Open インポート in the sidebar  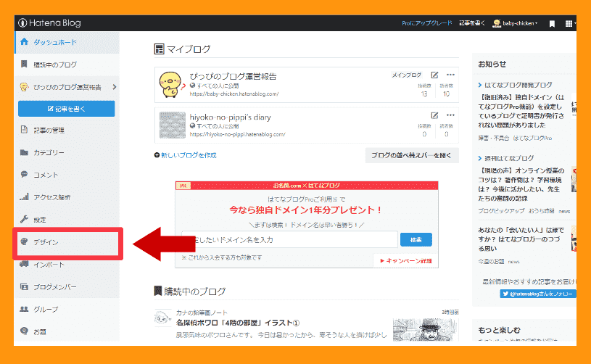pyautogui.click(x=67, y=265)
